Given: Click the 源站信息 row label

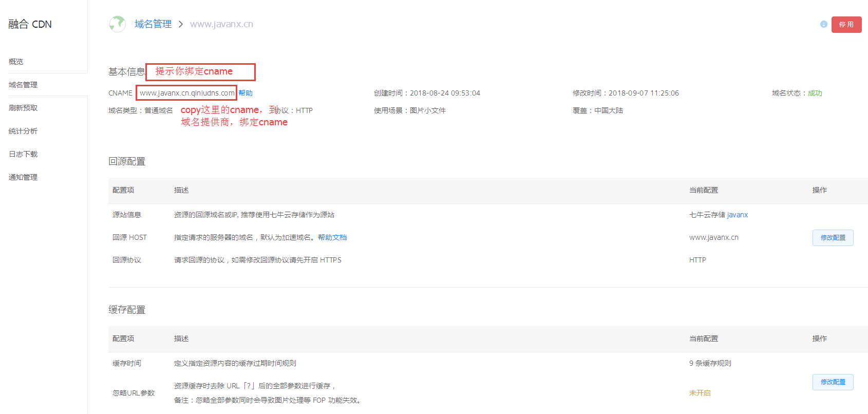Looking at the screenshot, I should tap(127, 215).
